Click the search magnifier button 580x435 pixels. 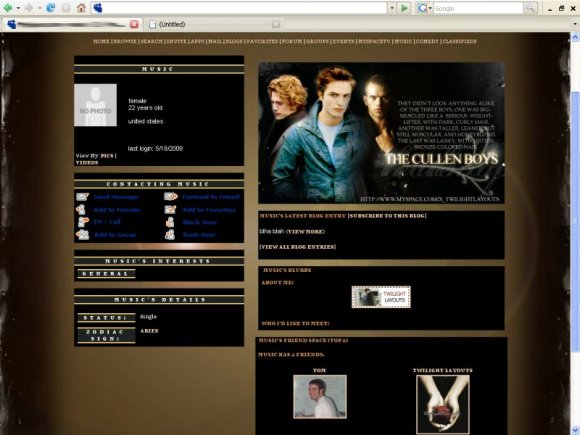[530, 8]
